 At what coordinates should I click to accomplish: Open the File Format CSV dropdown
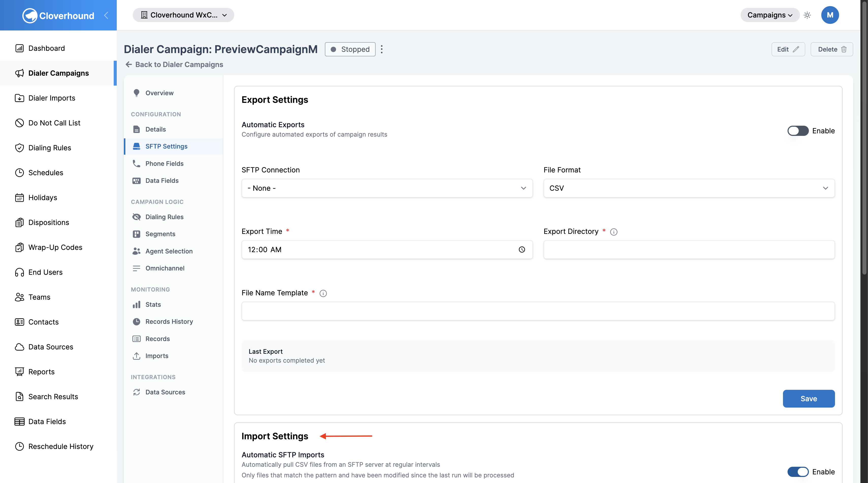[x=689, y=188]
